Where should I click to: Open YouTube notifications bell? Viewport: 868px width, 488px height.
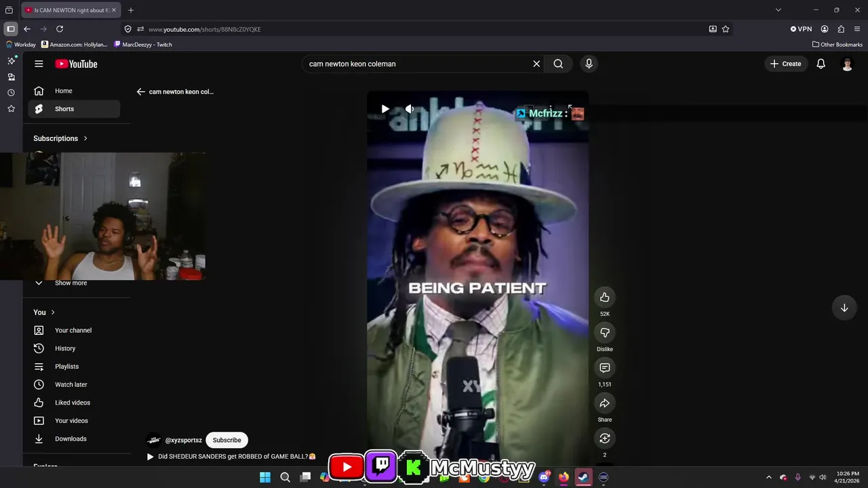pyautogui.click(x=821, y=64)
